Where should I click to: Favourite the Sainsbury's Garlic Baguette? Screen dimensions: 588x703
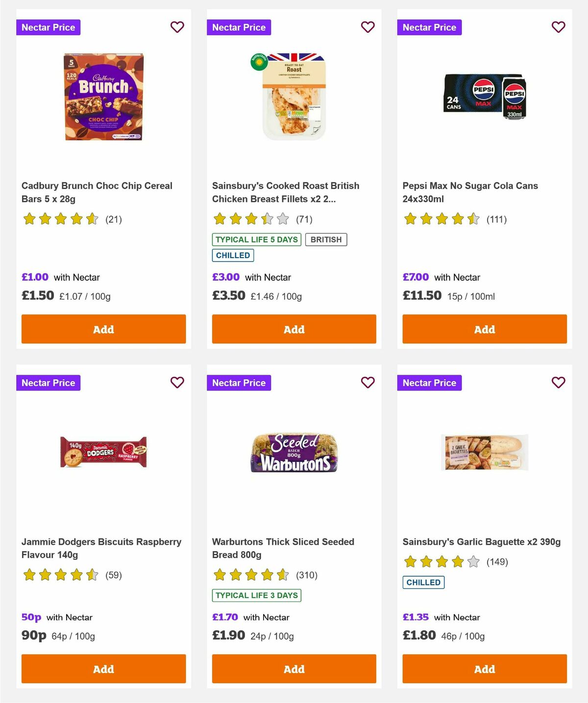pos(558,382)
